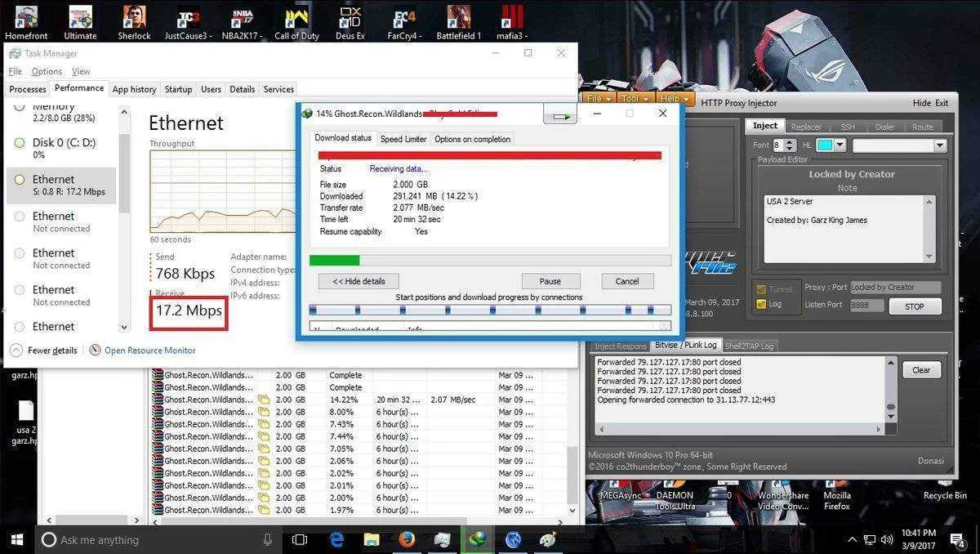
Task: Click the connections progress bar with markers
Action: coord(490,310)
